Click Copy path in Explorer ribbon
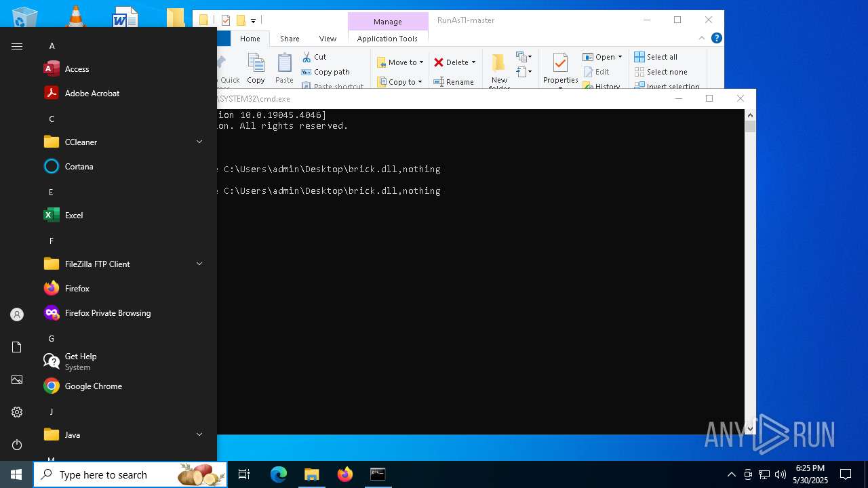This screenshot has width=868, height=488. point(325,72)
